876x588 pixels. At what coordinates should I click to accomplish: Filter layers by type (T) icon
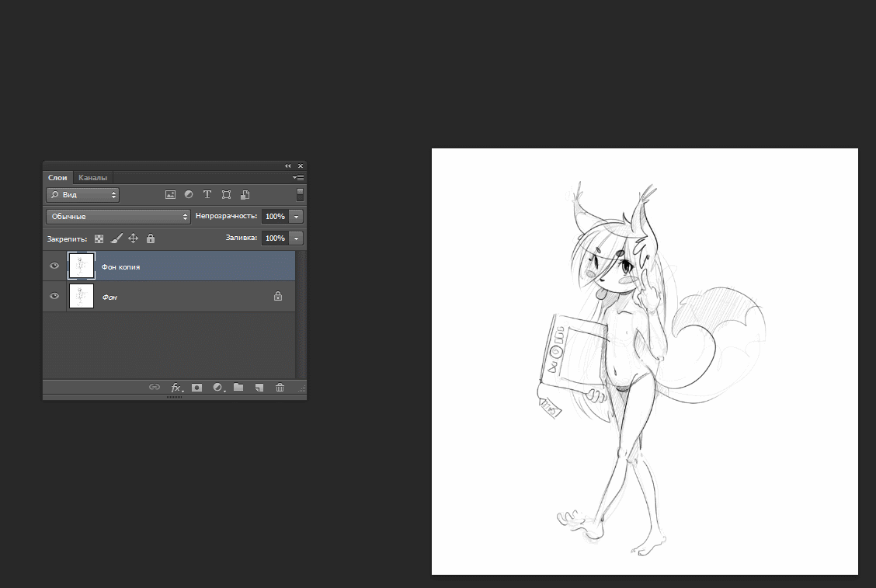click(207, 194)
